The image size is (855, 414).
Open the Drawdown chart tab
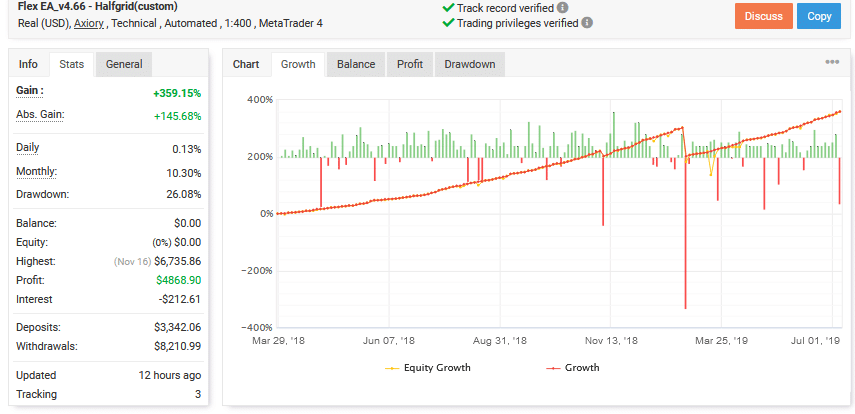(469, 64)
